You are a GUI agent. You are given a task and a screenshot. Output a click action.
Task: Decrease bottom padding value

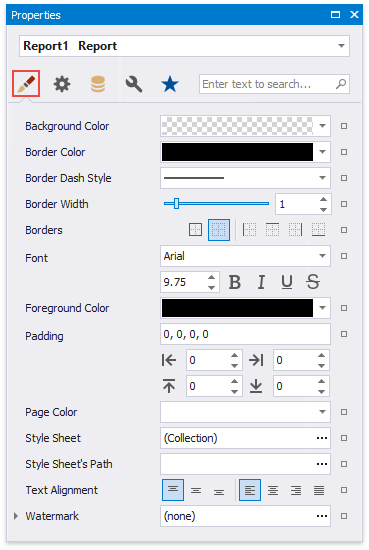click(x=321, y=391)
